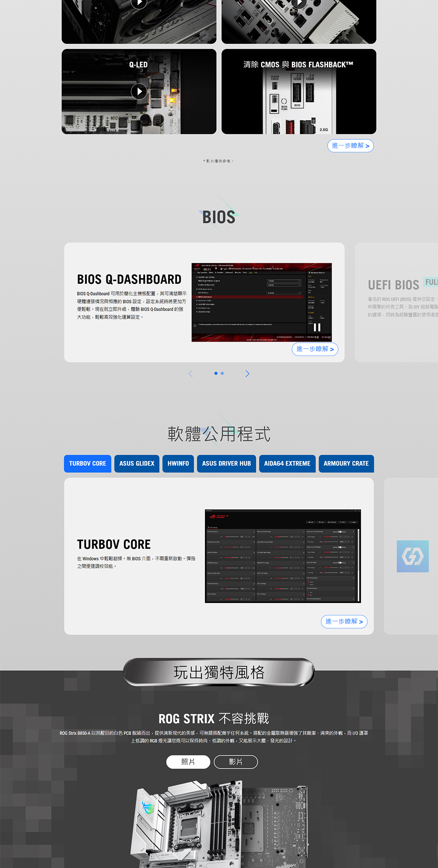Click 進一步瞭解 in TurboV Core card

(x=344, y=621)
